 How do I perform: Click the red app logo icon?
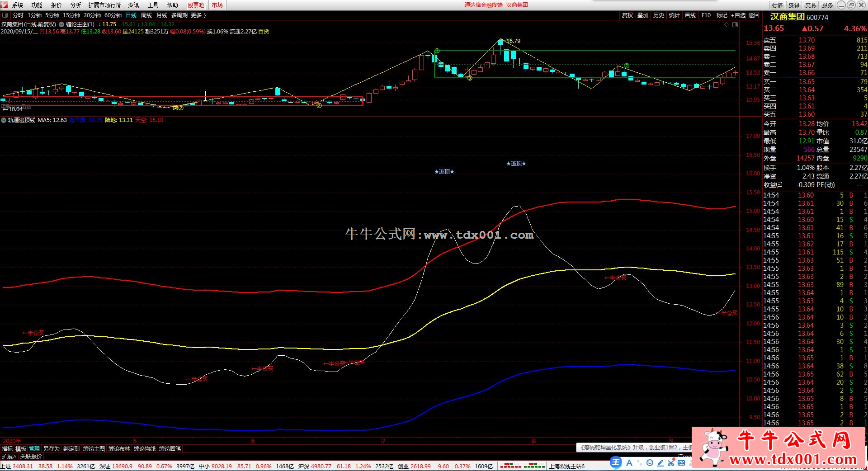[x=4, y=5]
